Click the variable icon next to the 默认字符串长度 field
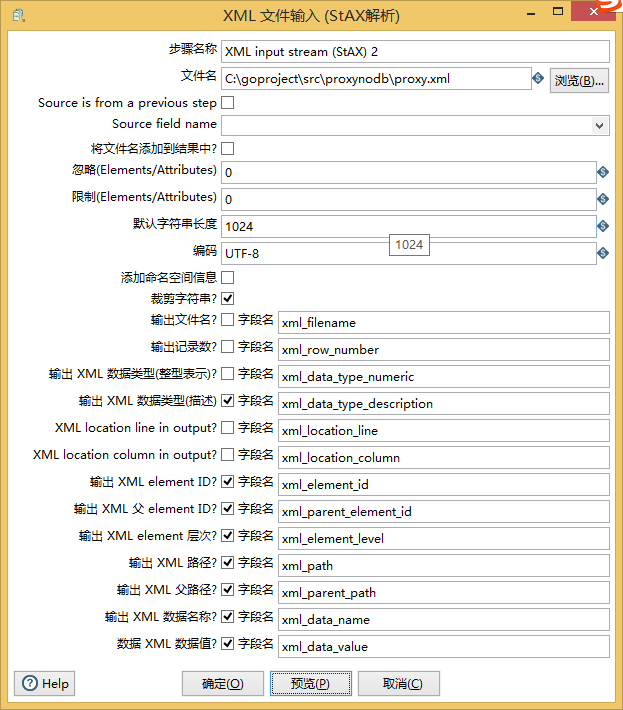 [603, 226]
